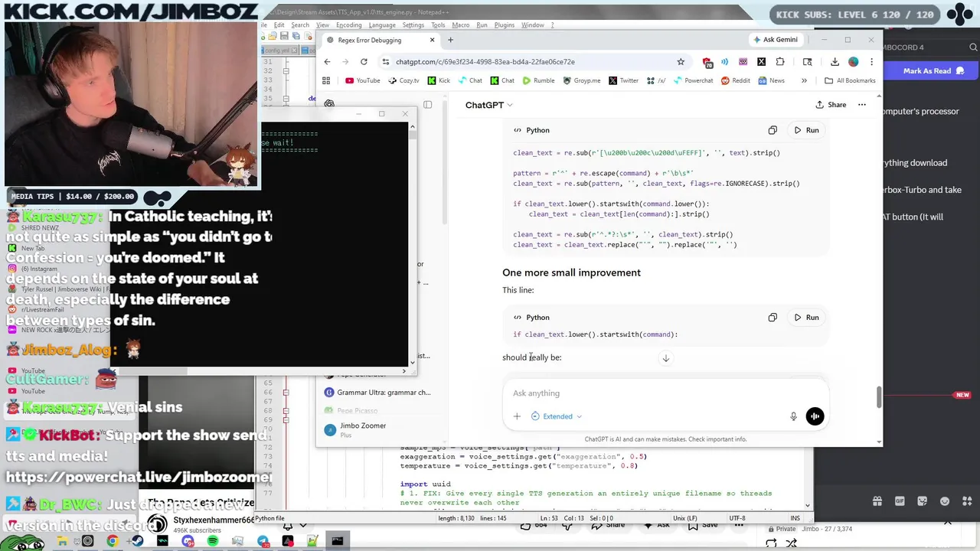Click the X extension icon in toolbar

761,62
